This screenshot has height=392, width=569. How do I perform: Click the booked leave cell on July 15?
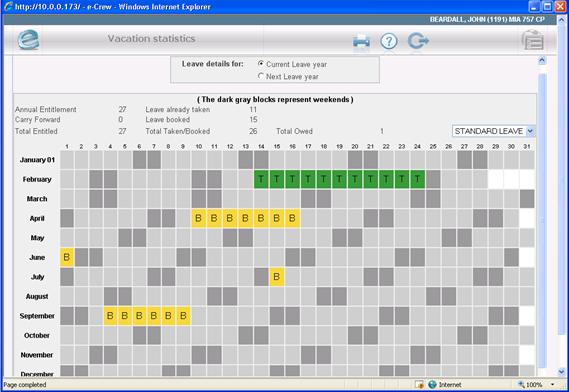click(277, 277)
